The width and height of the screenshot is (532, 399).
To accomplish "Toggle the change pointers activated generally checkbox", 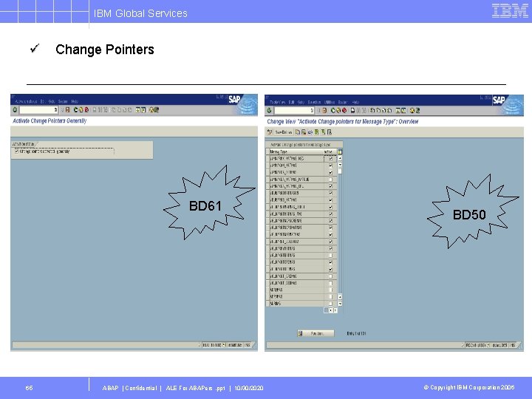I will (x=16, y=151).
